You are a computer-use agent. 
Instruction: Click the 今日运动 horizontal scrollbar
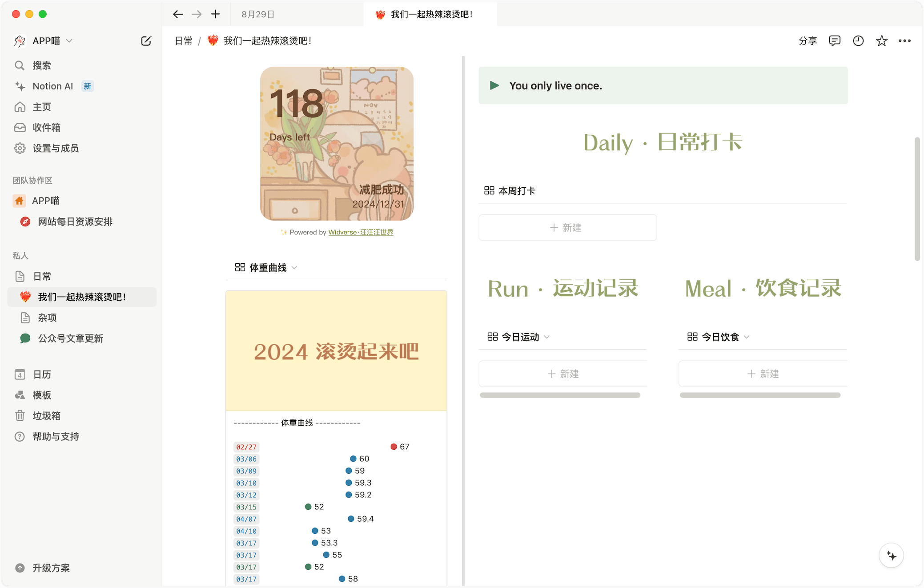tap(560, 395)
